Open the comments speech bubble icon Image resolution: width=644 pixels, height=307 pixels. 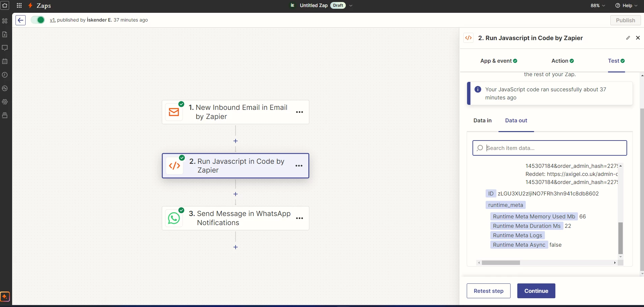click(x=5, y=48)
